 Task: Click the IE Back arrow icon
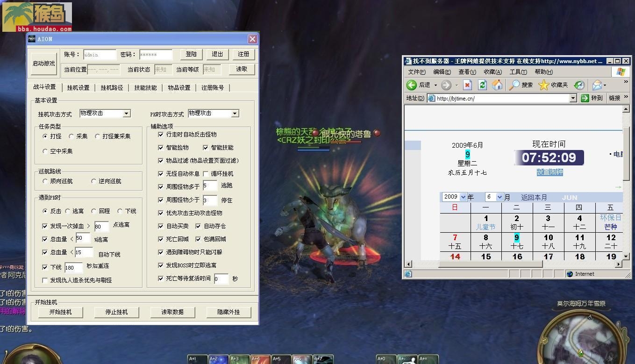tap(411, 85)
